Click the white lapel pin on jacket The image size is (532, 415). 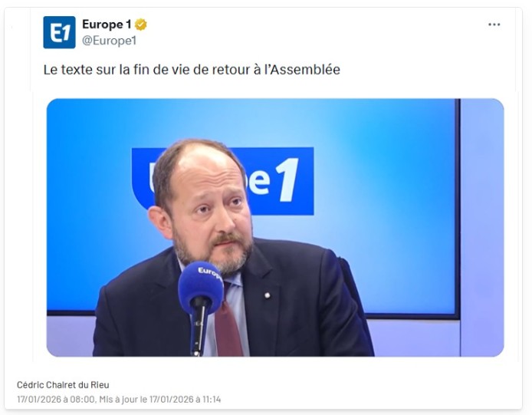[x=268, y=295]
